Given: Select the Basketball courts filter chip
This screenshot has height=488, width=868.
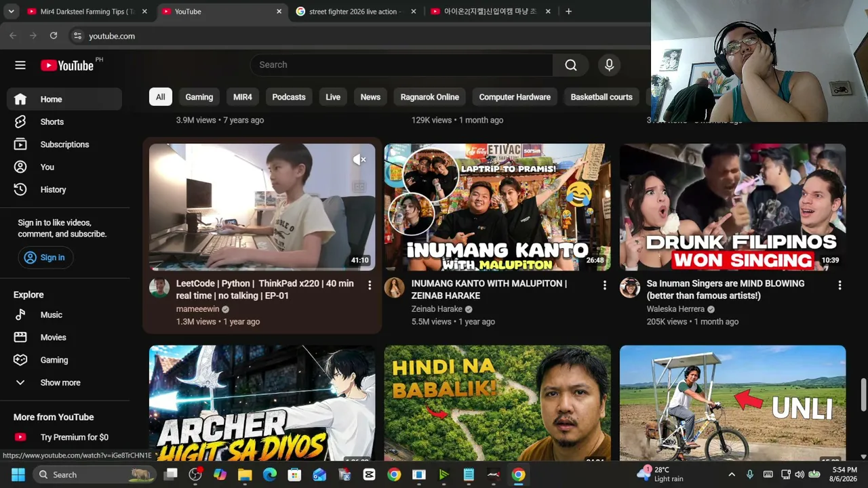Looking at the screenshot, I should pyautogui.click(x=601, y=97).
